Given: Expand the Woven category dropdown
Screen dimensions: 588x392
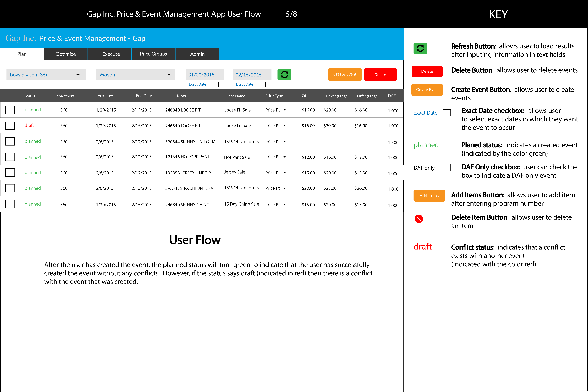Looking at the screenshot, I should tap(169, 75).
